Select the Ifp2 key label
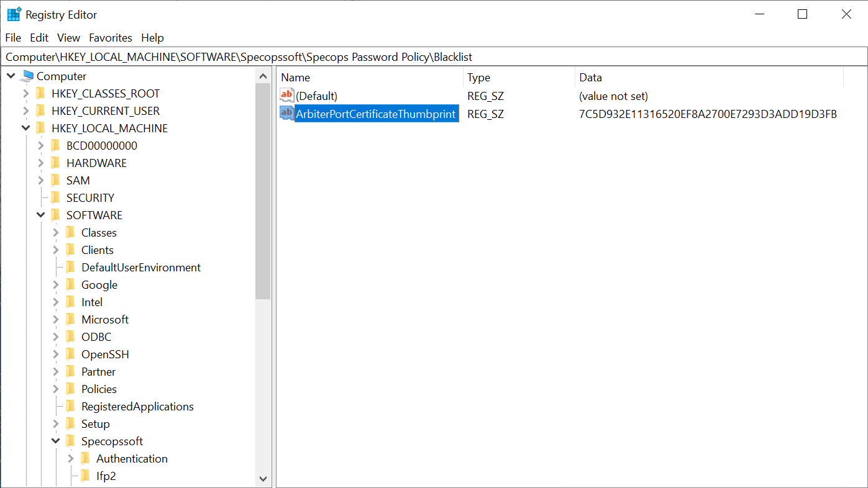The image size is (868, 488). [106, 476]
